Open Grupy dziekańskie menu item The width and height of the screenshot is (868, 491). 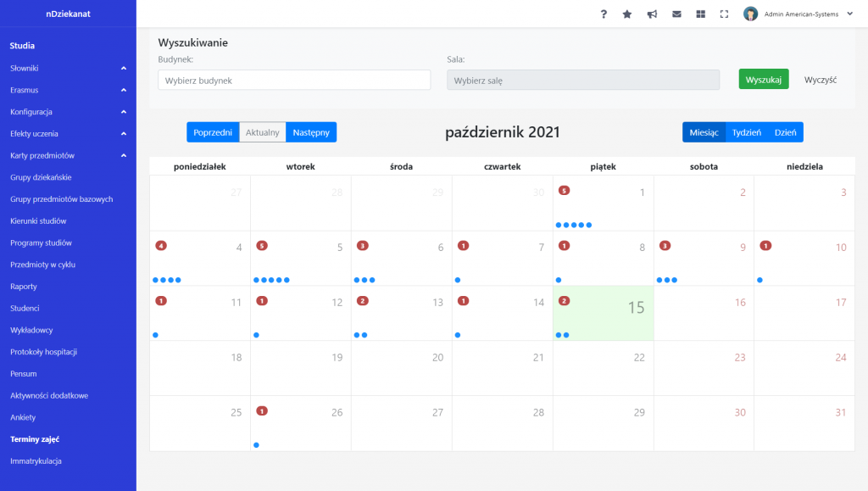pyautogui.click(x=41, y=177)
